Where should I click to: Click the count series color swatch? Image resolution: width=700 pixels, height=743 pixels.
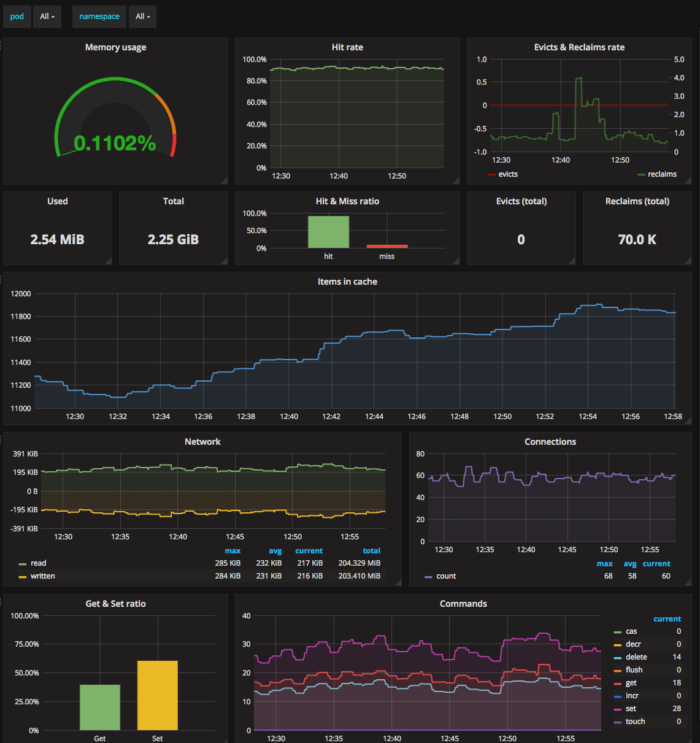point(428,577)
